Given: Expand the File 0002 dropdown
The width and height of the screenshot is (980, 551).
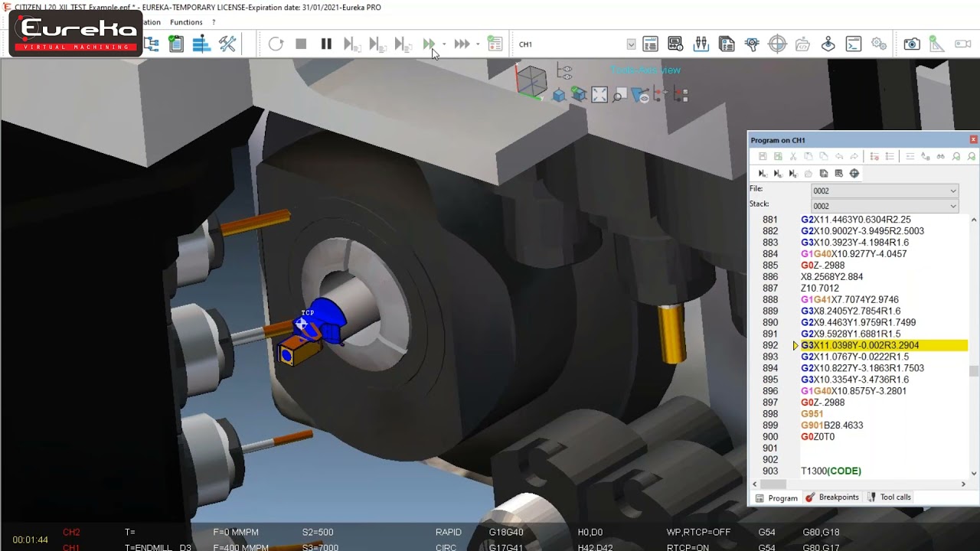Looking at the screenshot, I should (885, 191).
